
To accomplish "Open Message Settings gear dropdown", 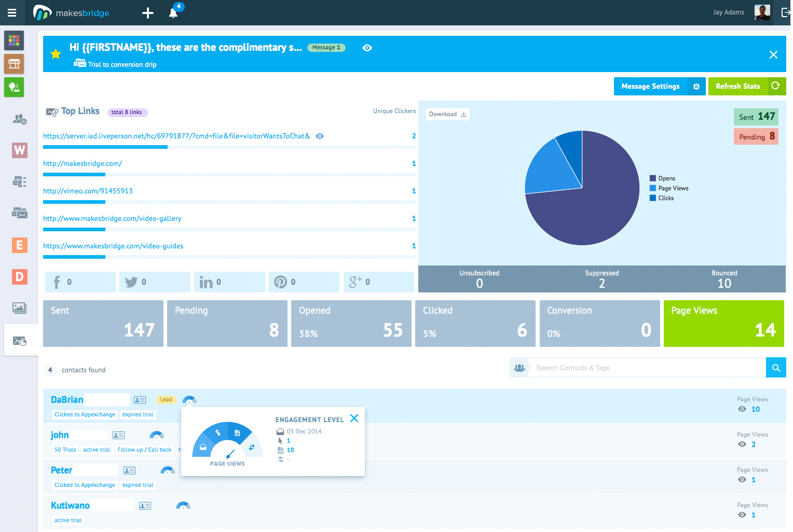I will (696, 87).
